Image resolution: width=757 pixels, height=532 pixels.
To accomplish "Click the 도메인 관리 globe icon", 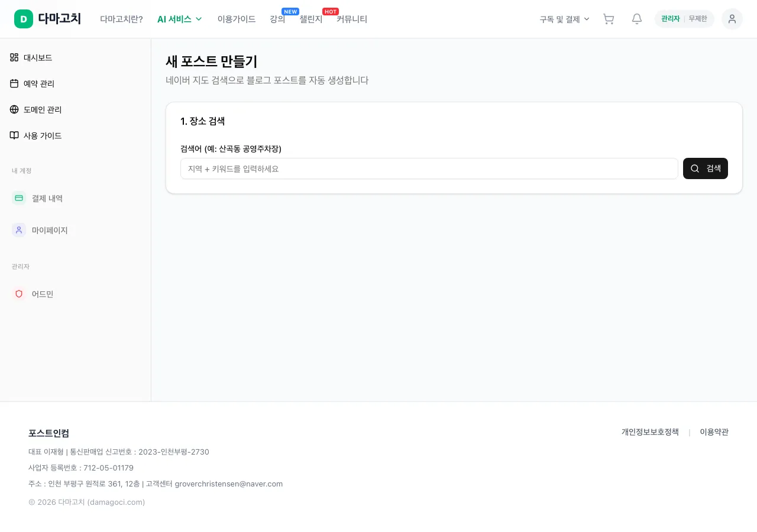I will click(14, 109).
